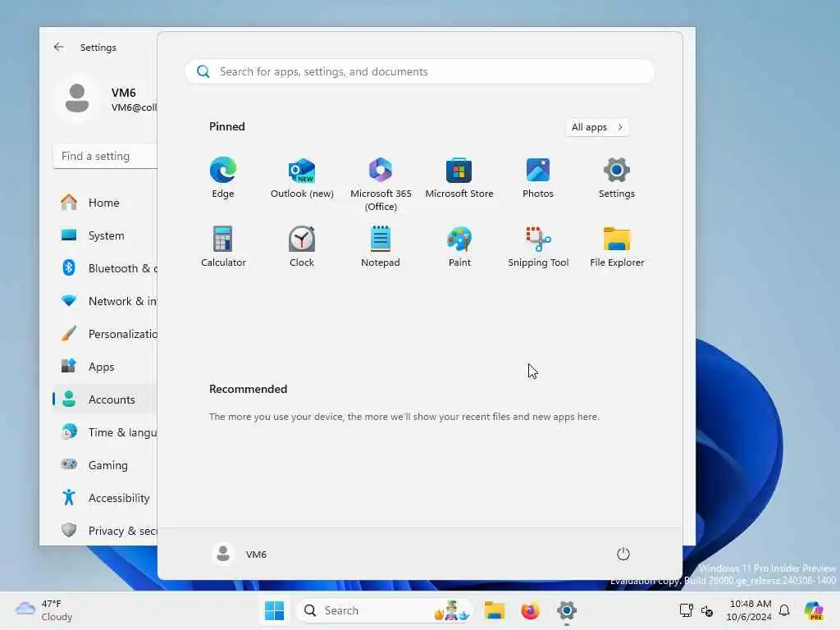
Task: Go back in Settings window
Action: point(59,47)
